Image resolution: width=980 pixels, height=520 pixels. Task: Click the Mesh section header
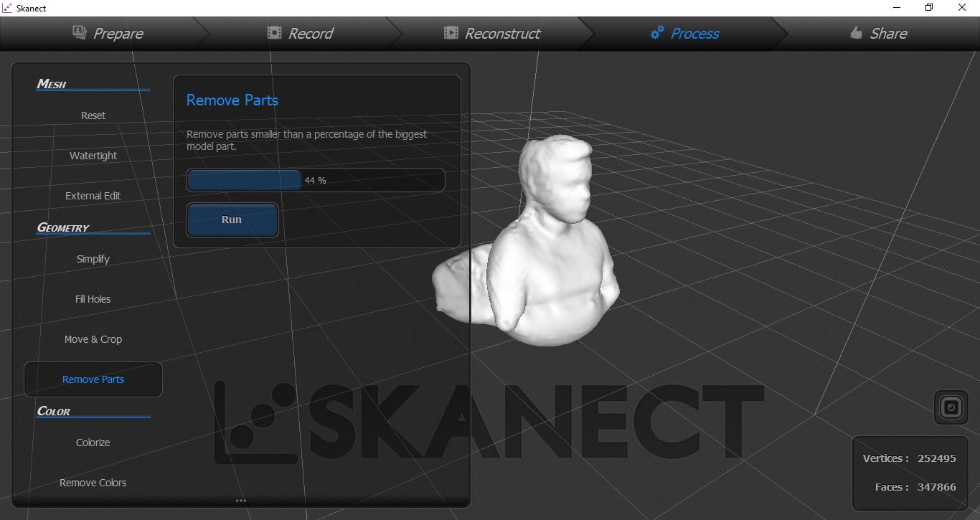[x=52, y=84]
